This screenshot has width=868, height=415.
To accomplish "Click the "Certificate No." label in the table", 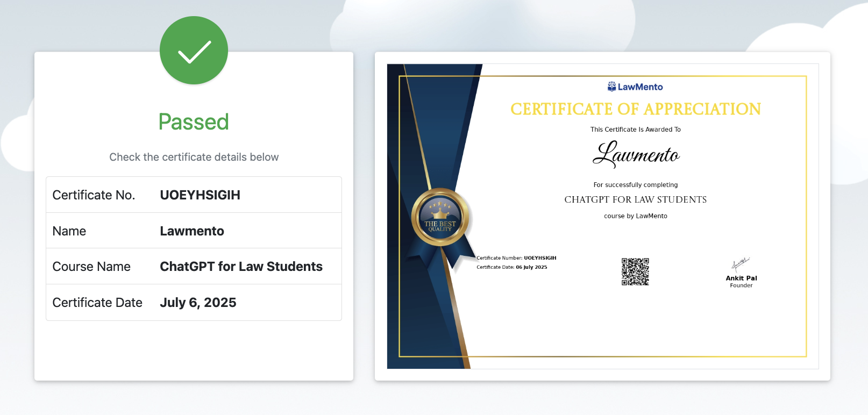I will (94, 195).
